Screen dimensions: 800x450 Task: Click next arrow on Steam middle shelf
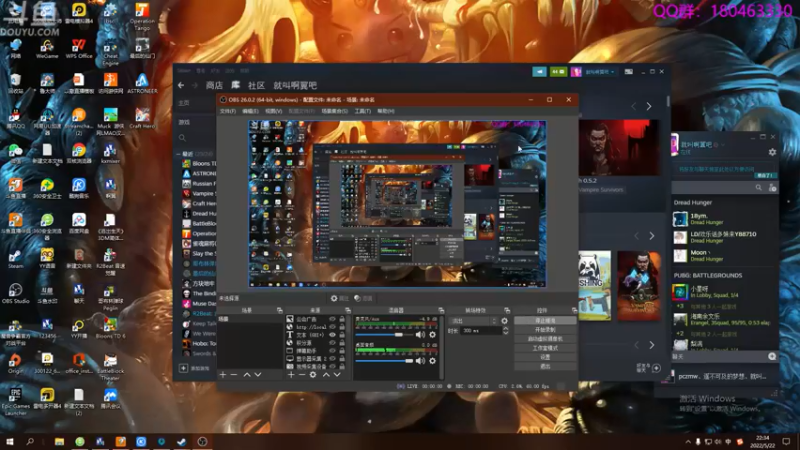click(x=652, y=236)
